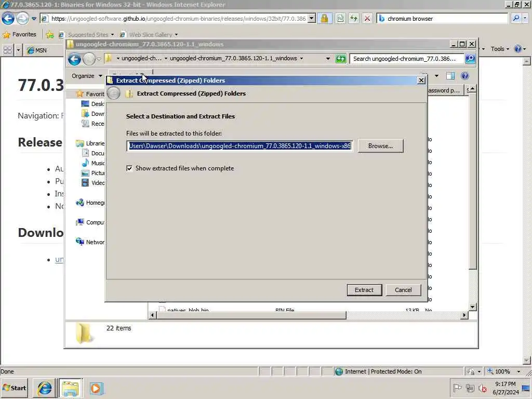Click the Explorer help icon

point(465,76)
